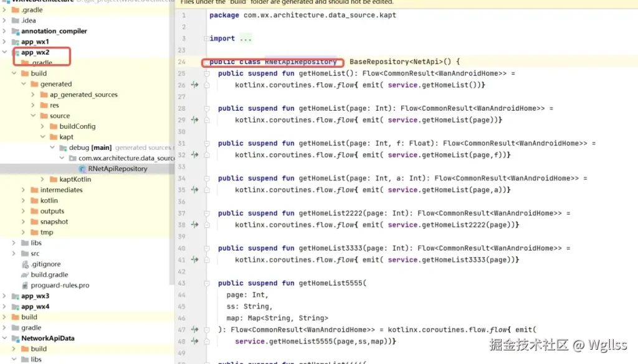Click suspend call gutter icon beside line 26
638x364 pixels.
[194, 84]
